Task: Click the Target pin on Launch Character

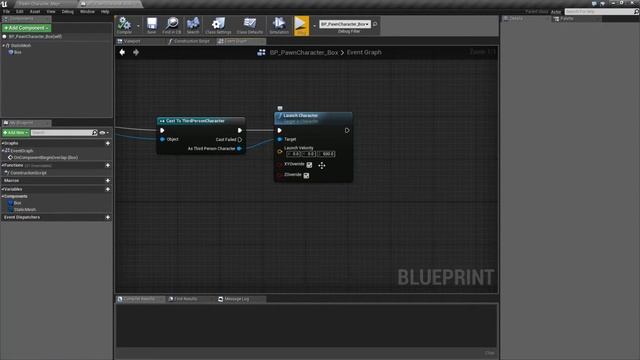Action: click(280, 140)
